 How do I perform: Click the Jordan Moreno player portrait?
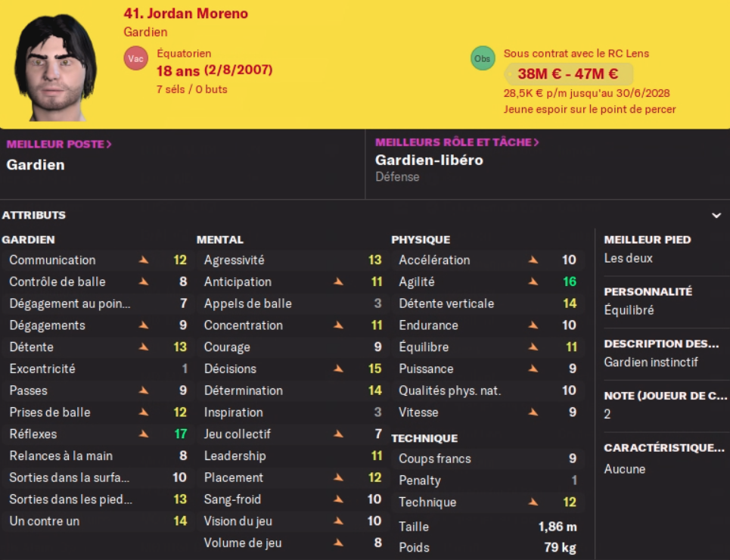click(x=55, y=67)
